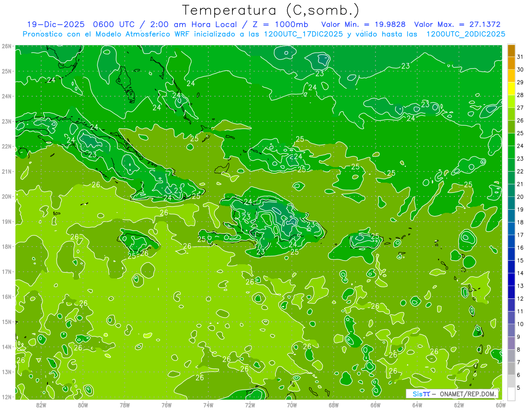This screenshot has width=532, height=411.
Task: Click the title "Temperatura (C,somb.)"
Action: point(271,10)
